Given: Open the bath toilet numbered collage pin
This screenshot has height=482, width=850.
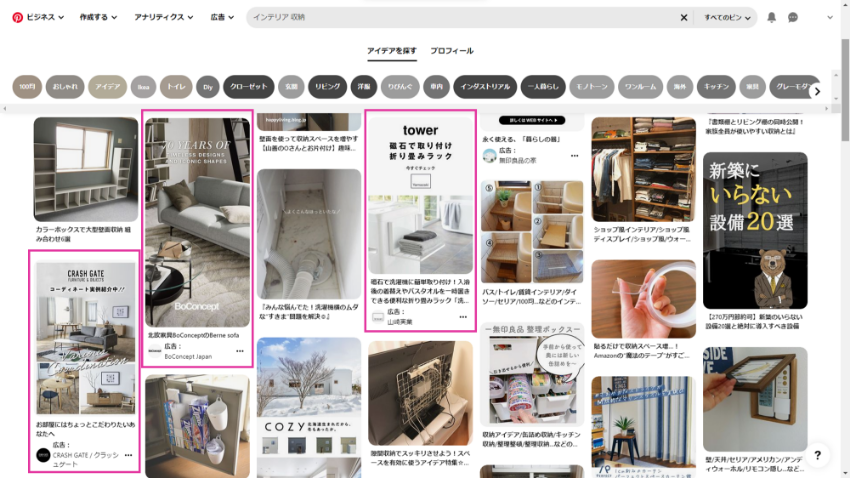Looking at the screenshot, I should [x=532, y=232].
